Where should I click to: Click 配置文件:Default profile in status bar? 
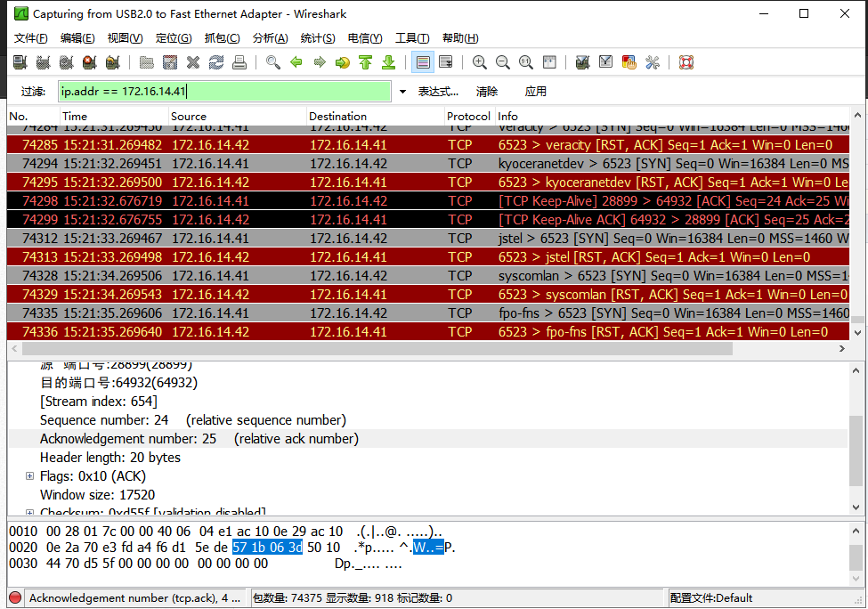710,598
